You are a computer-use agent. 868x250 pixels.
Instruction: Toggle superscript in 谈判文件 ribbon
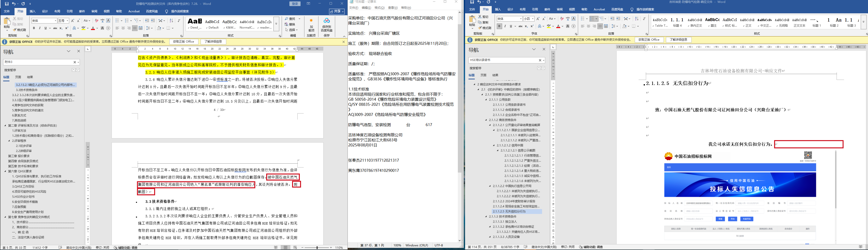(x=67, y=28)
